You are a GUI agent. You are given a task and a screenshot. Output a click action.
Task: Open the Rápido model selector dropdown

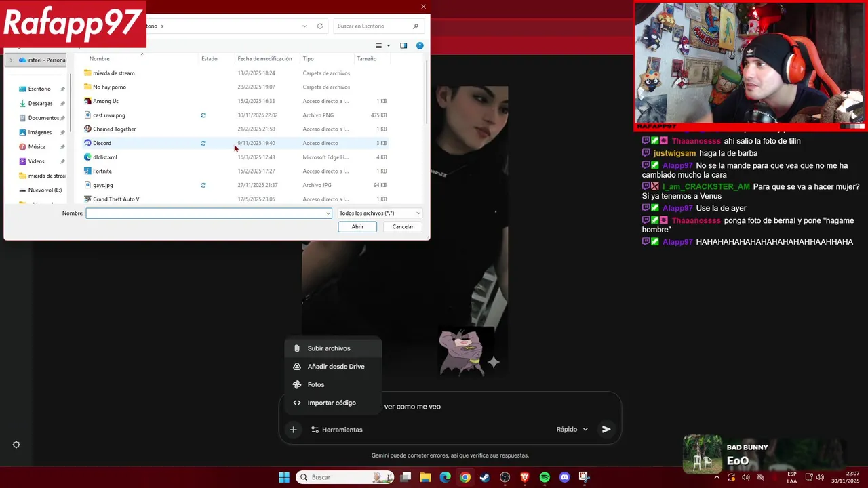pyautogui.click(x=572, y=430)
